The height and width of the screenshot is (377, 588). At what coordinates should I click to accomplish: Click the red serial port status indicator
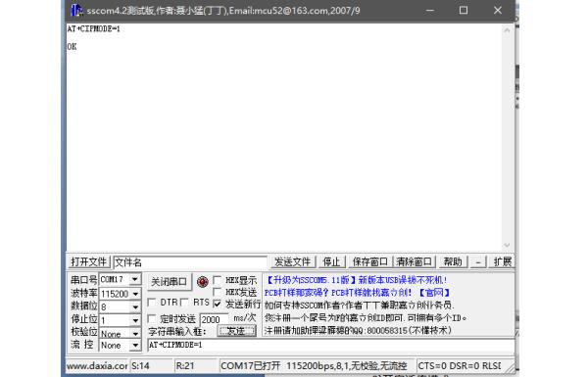click(x=203, y=282)
